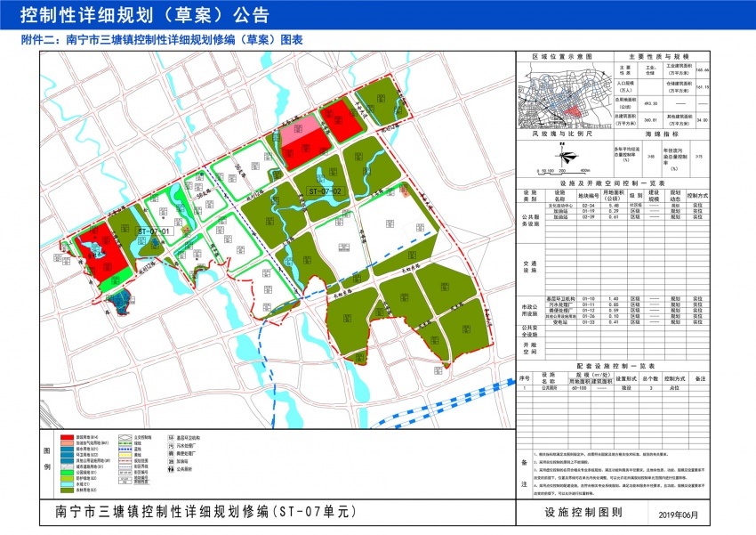Click plot number 01-11 in facilities table
756x535 pixels.
588,304
